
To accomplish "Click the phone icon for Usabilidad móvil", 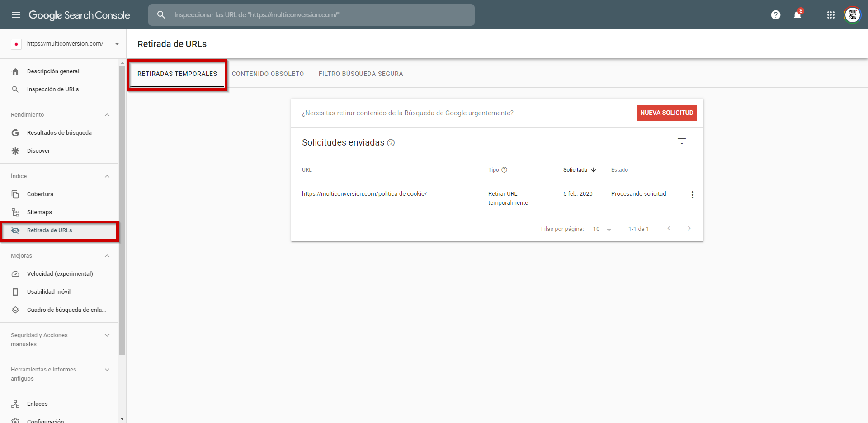I will coord(15,292).
